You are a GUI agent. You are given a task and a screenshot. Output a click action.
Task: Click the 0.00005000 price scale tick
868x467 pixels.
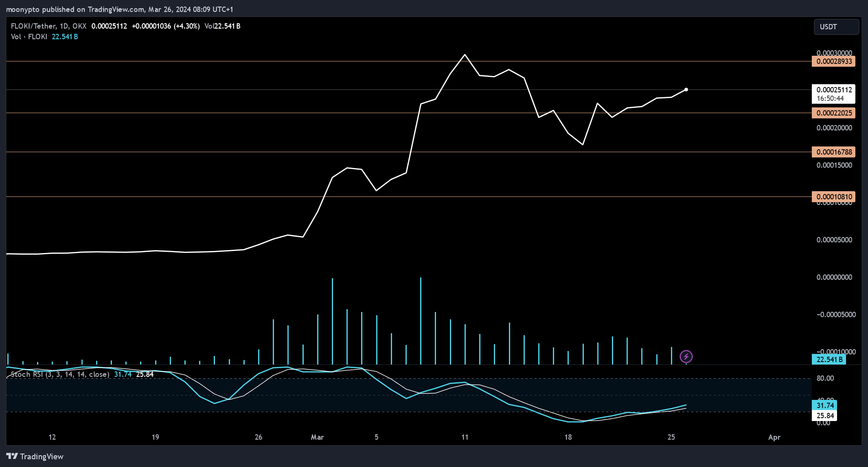834,240
